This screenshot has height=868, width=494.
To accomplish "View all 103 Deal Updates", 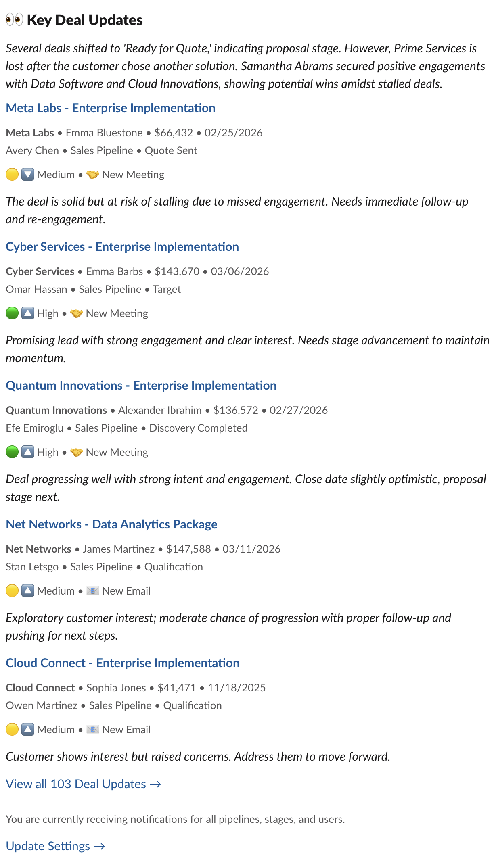I will [x=83, y=784].
